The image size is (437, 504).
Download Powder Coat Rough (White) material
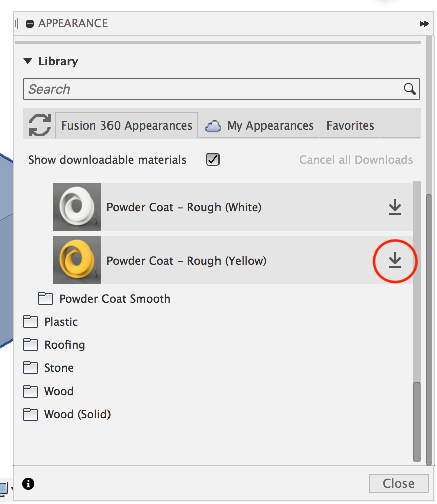(x=394, y=207)
